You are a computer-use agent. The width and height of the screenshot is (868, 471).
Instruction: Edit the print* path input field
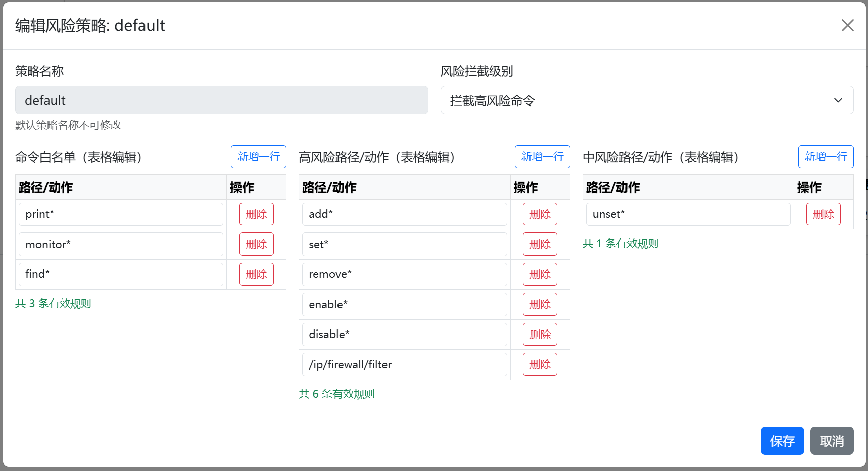tap(121, 214)
